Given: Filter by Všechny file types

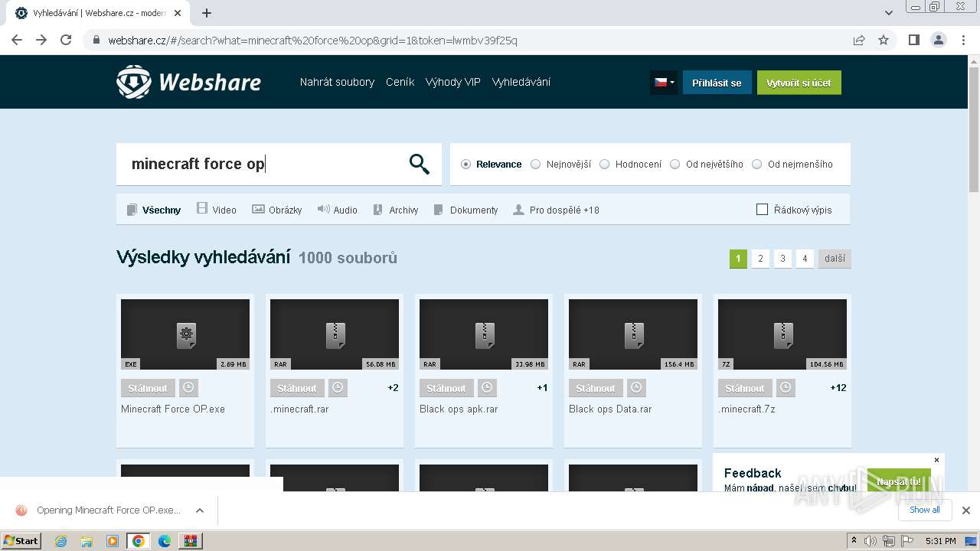Looking at the screenshot, I should [154, 210].
